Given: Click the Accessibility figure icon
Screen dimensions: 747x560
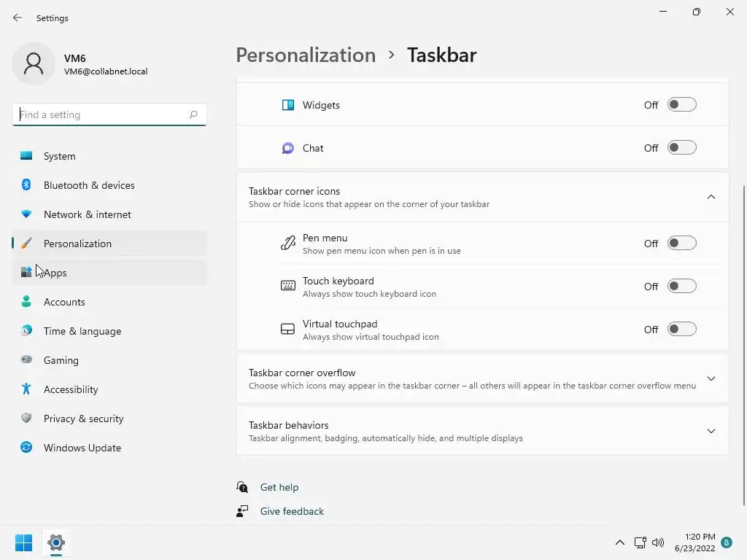Looking at the screenshot, I should pyautogui.click(x=26, y=389).
